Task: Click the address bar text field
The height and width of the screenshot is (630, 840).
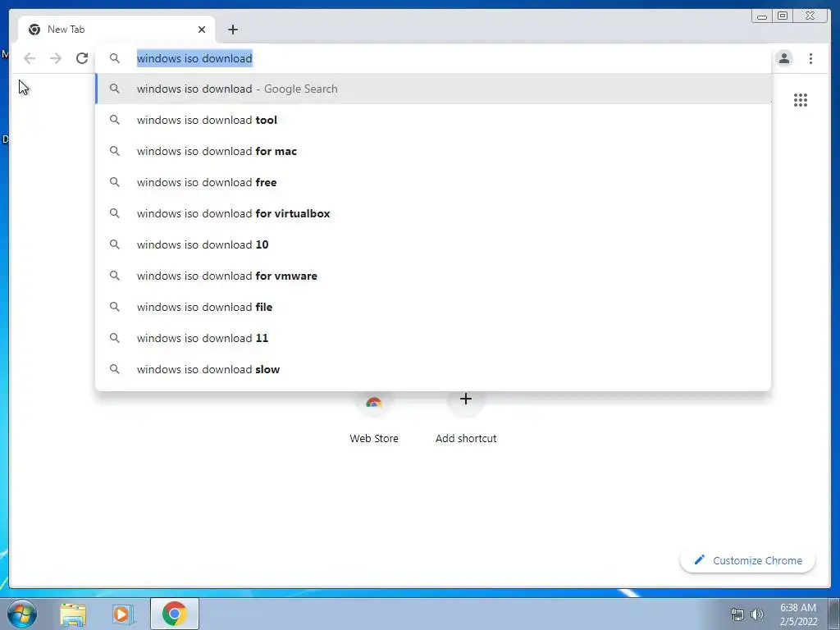Action: coord(433,58)
